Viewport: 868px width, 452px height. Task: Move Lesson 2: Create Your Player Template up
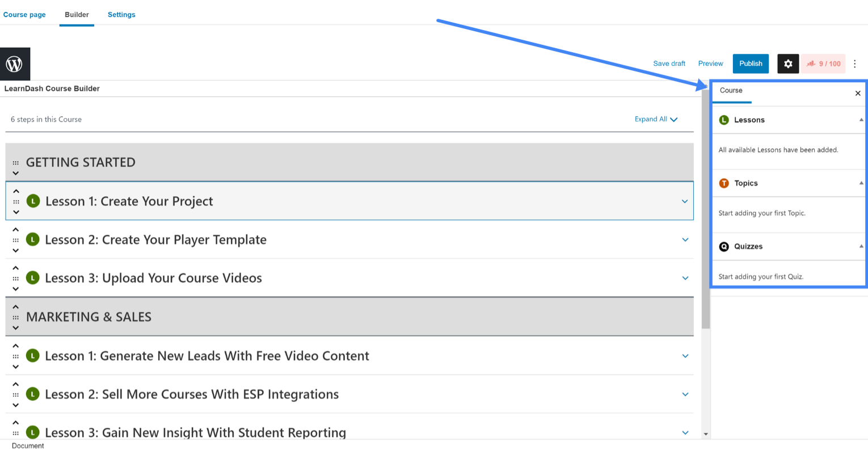[16, 230]
